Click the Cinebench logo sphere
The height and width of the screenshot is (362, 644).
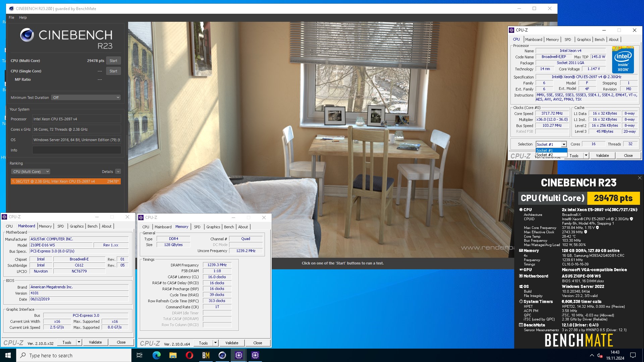[27, 35]
